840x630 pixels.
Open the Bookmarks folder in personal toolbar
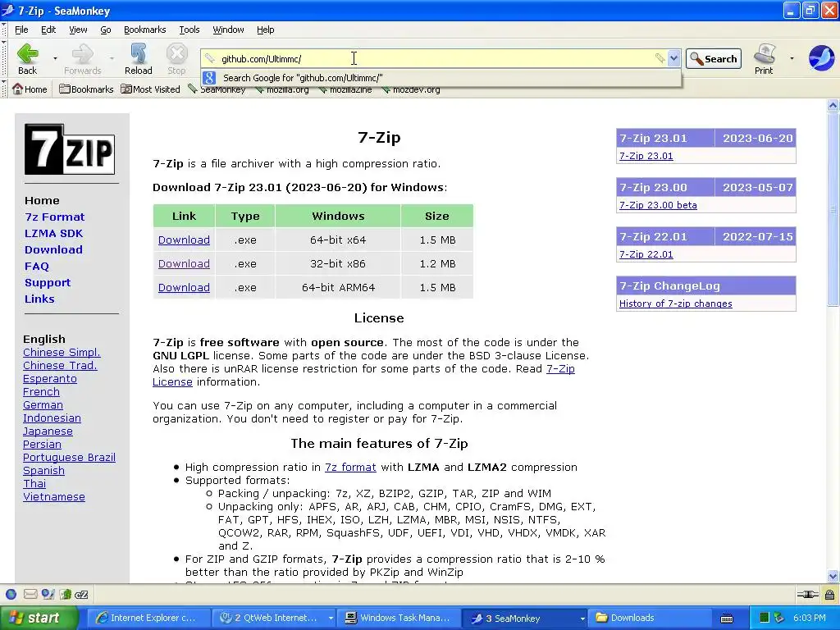(86, 89)
